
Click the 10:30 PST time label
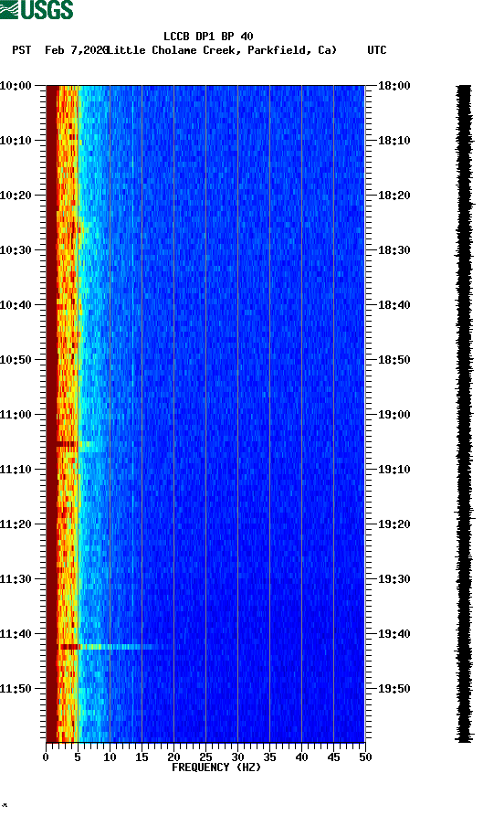point(16,250)
